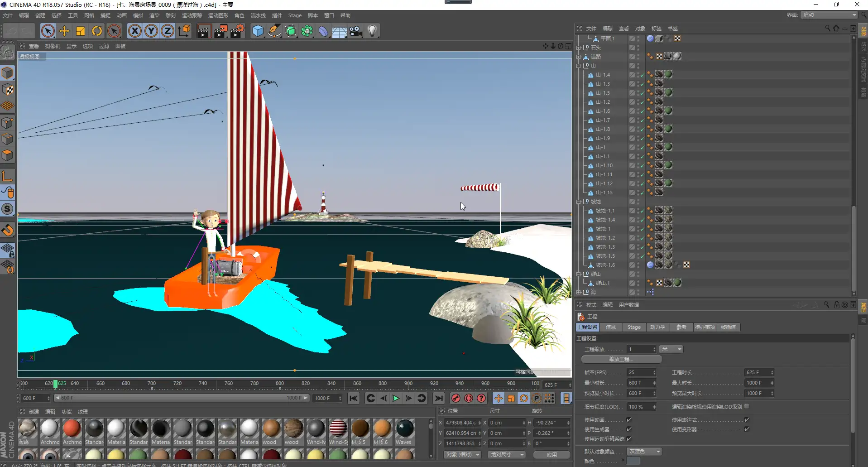Toggle the X axis lock icon
868x467 pixels.
click(x=134, y=31)
